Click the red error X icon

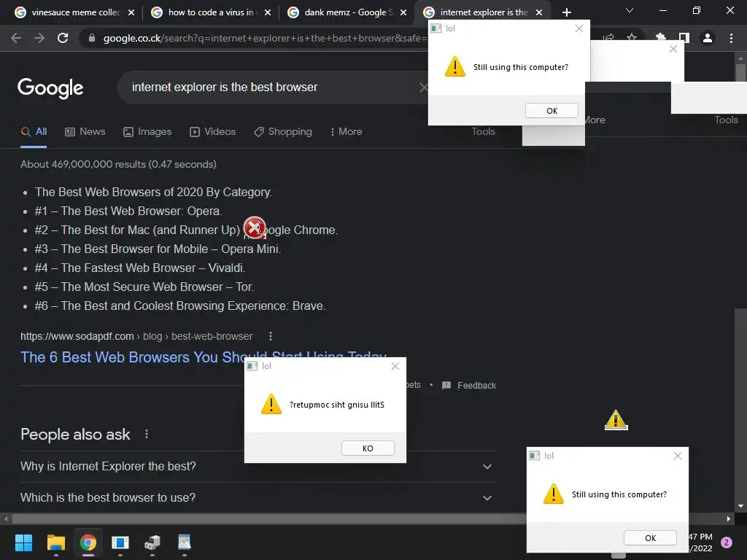click(x=255, y=227)
